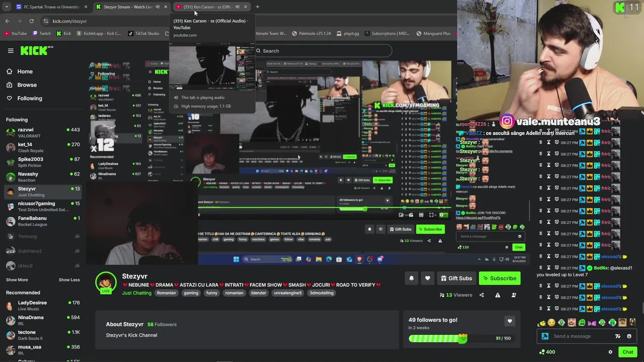Open the Just Chatting category link

point(136,293)
